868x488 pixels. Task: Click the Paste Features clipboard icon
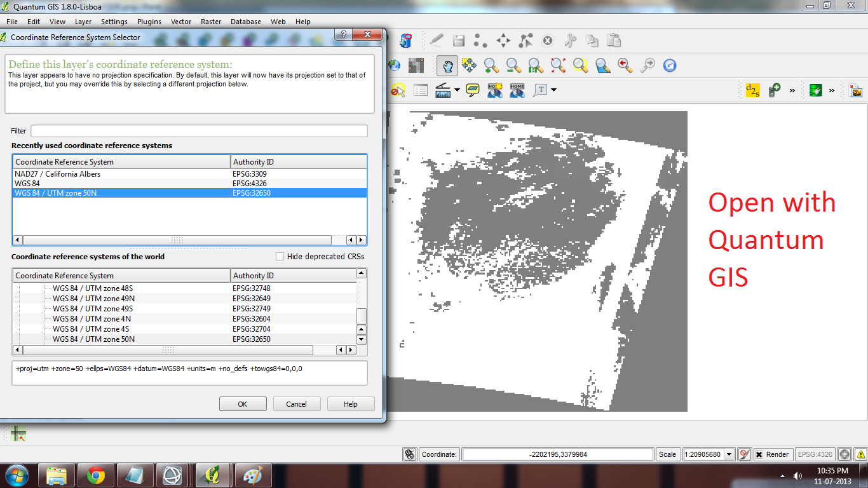coord(614,40)
